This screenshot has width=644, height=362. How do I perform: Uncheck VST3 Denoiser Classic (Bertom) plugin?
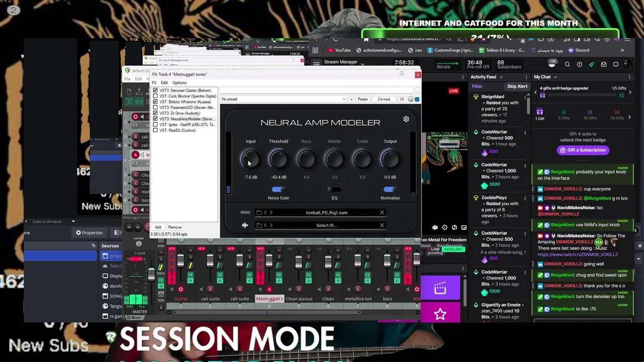pyautogui.click(x=155, y=90)
